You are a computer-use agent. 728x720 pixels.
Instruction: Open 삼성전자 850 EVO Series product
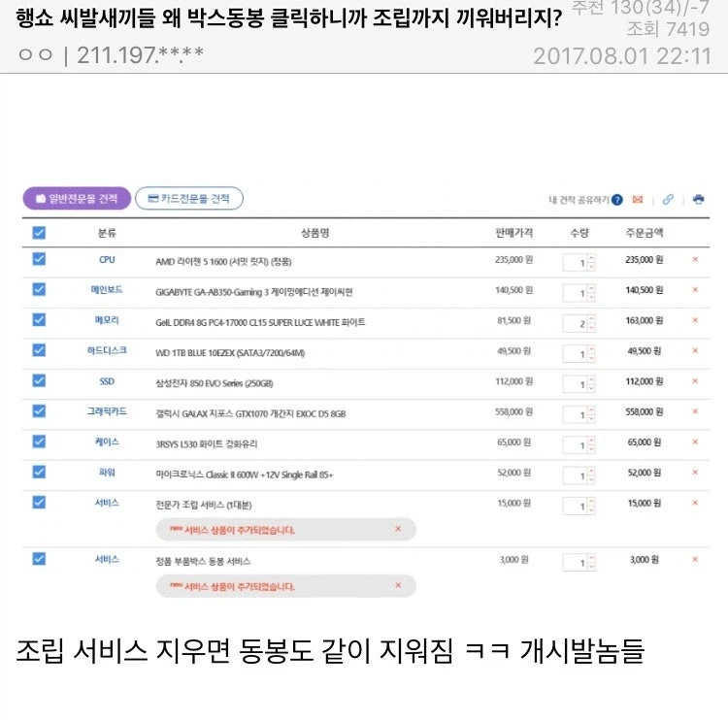tap(215, 383)
